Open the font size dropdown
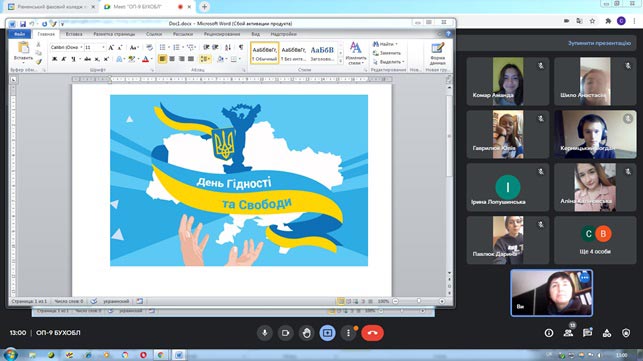The height and width of the screenshot is (361, 643). coord(103,48)
